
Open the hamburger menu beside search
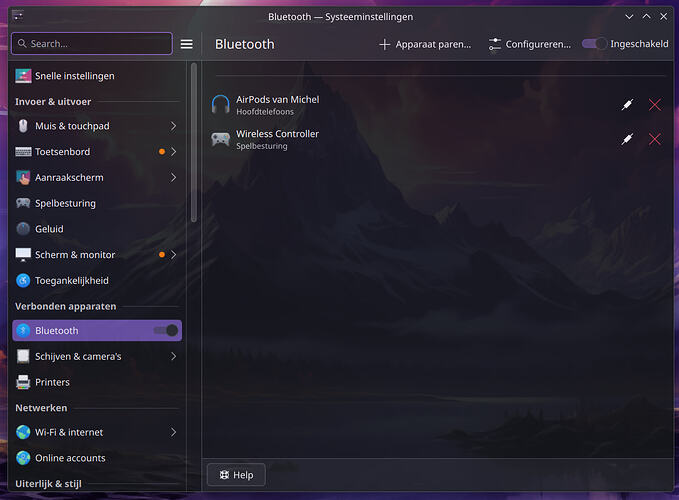pyautogui.click(x=187, y=44)
